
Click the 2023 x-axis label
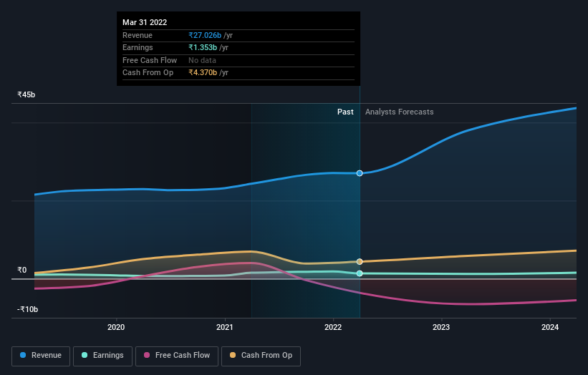coord(441,328)
